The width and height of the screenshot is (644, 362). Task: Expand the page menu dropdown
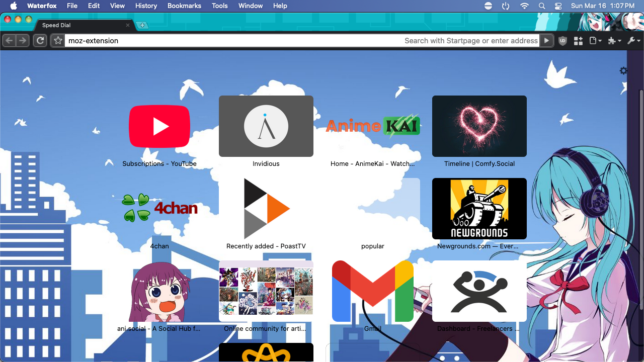(596, 41)
